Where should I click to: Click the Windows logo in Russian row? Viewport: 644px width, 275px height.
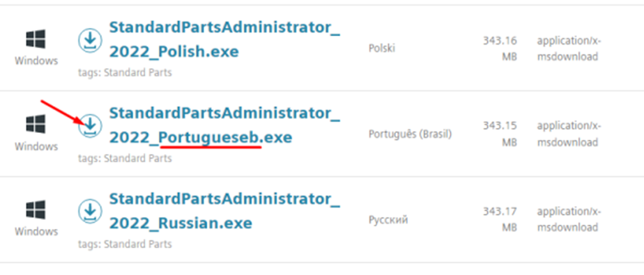[x=36, y=210]
